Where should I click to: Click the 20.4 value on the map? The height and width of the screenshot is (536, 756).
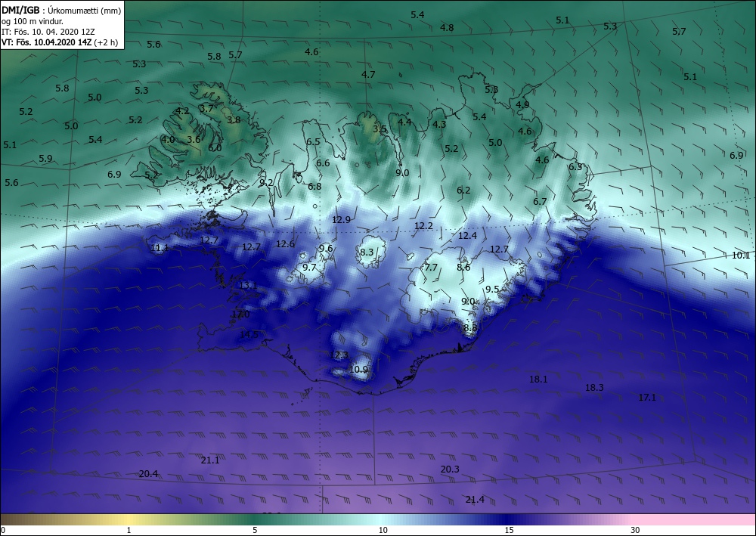tap(148, 474)
